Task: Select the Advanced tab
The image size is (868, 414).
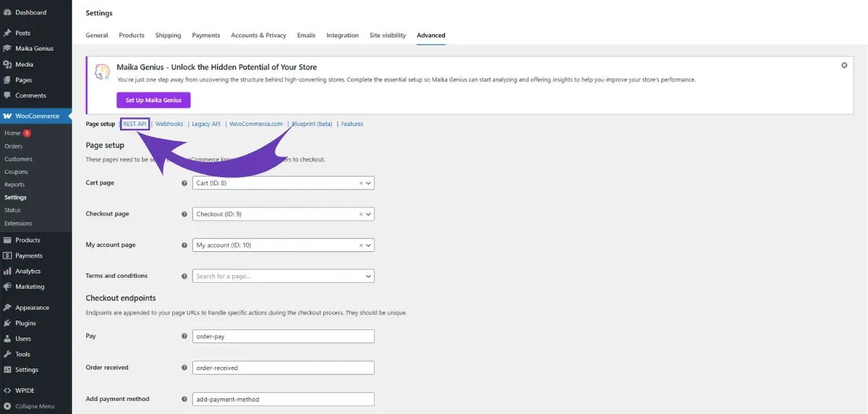Action: pos(431,35)
